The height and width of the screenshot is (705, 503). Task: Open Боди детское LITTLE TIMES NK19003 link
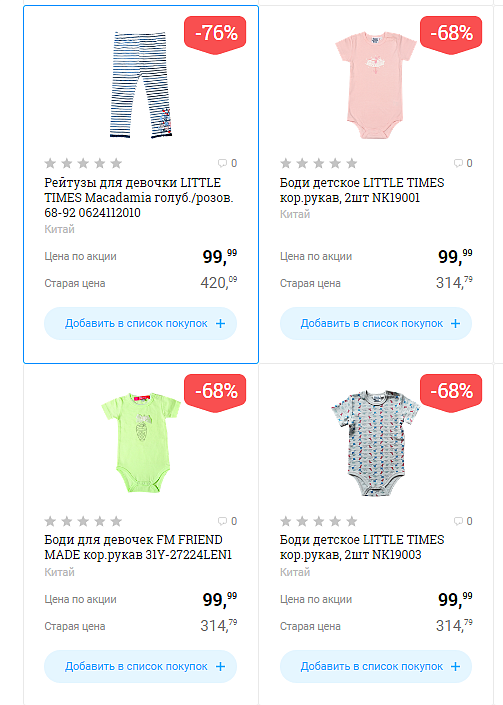362,547
